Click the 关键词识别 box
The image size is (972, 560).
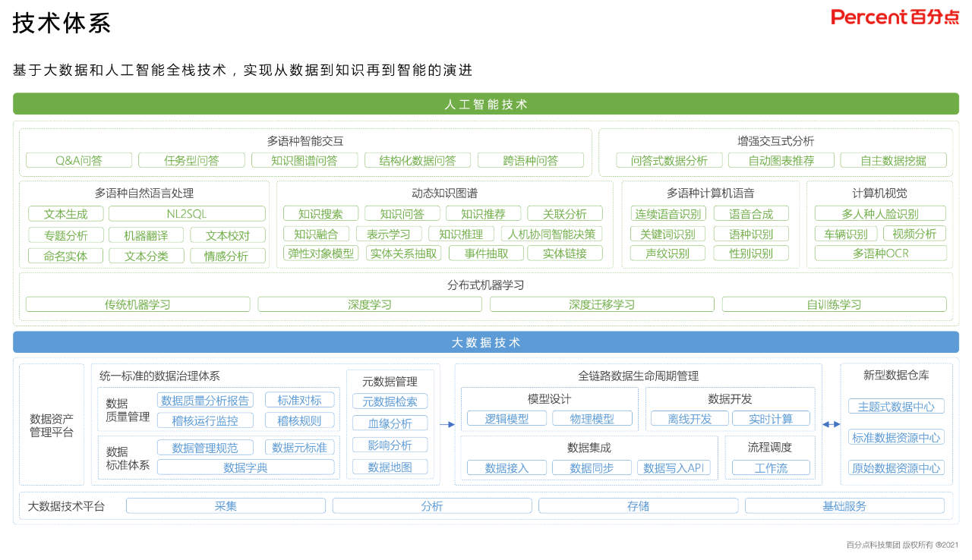click(668, 234)
